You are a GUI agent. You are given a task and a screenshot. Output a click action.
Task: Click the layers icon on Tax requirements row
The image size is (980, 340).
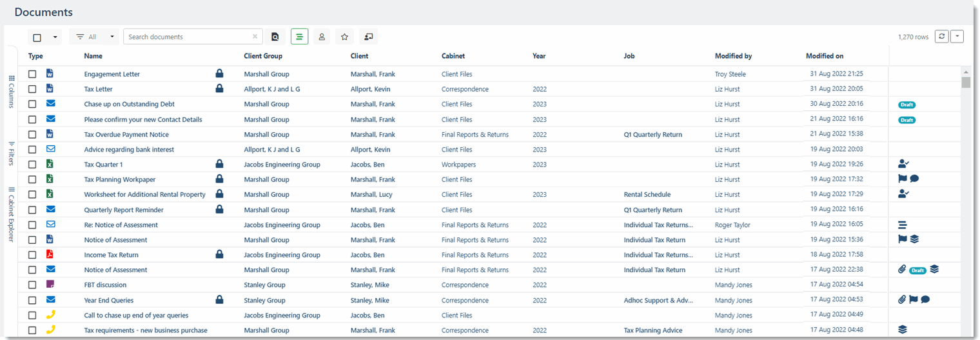point(903,330)
